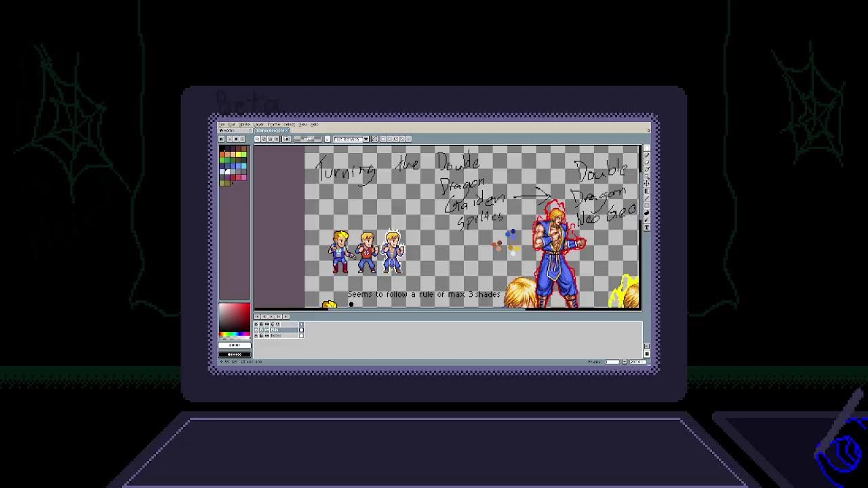Select the Eraser tool

tap(647, 162)
